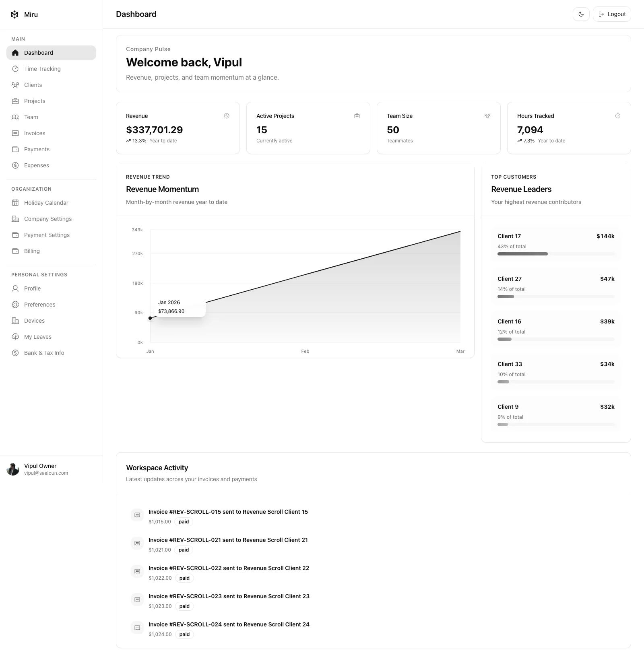Open Invoices using its sidebar icon
This screenshot has width=644, height=661.
tap(15, 133)
